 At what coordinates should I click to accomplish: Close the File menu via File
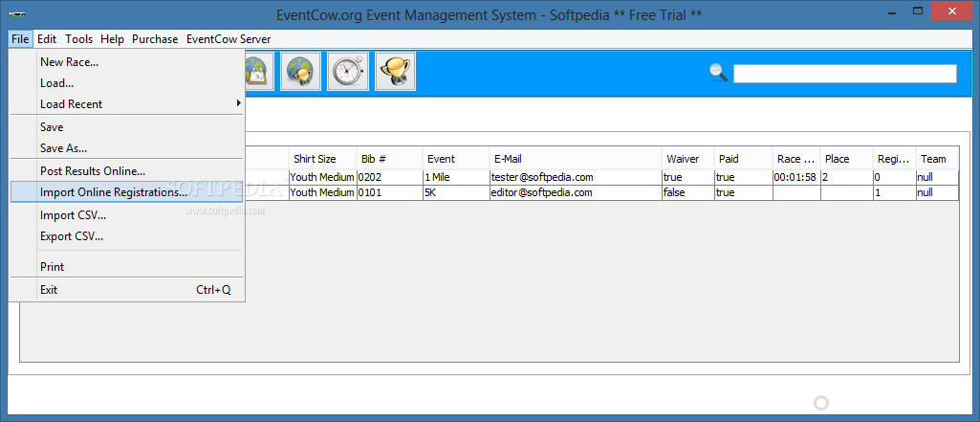[20, 39]
